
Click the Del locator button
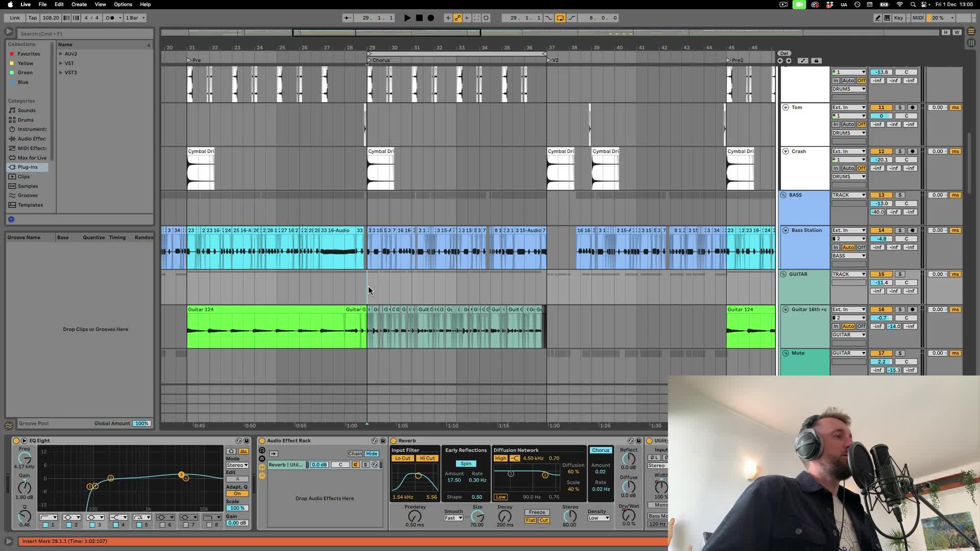coord(784,53)
